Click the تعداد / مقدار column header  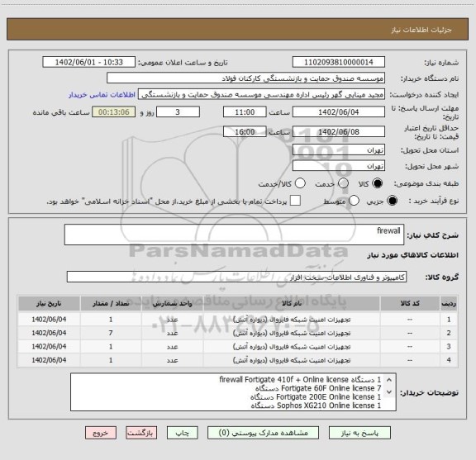click(x=111, y=303)
